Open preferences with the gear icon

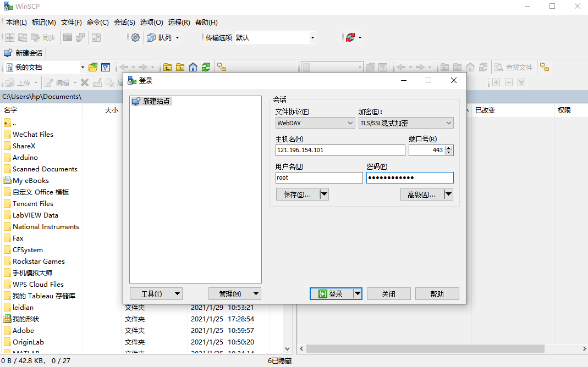click(x=135, y=37)
